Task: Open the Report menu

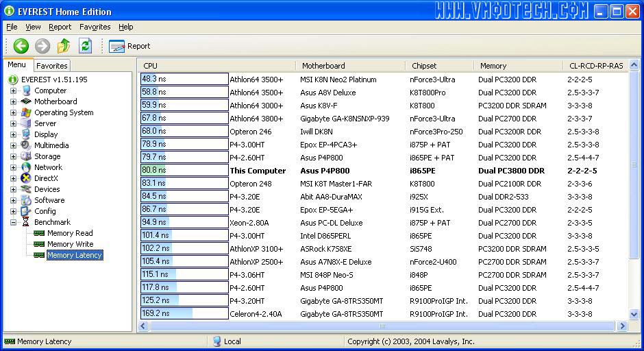Action: tap(60, 27)
